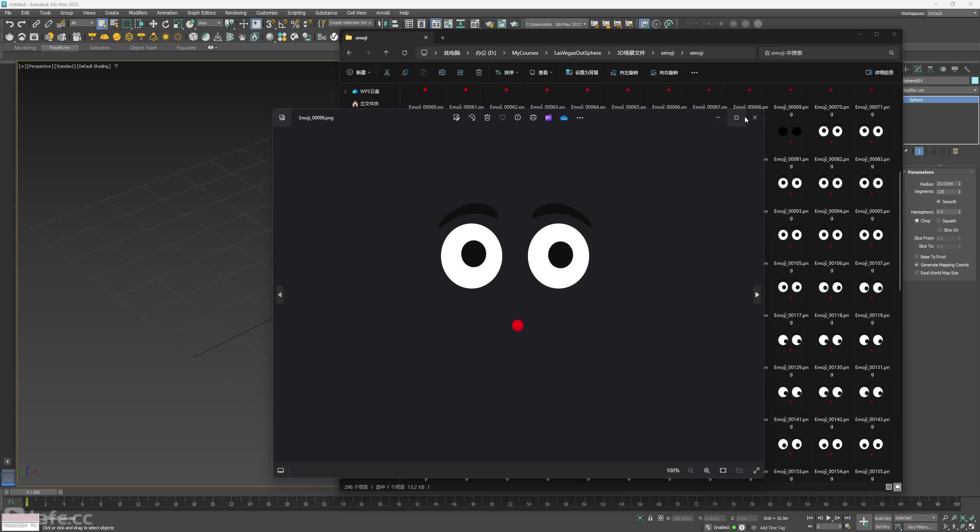Toggle Percent Snap icon
The image size is (980, 532).
(295, 24)
